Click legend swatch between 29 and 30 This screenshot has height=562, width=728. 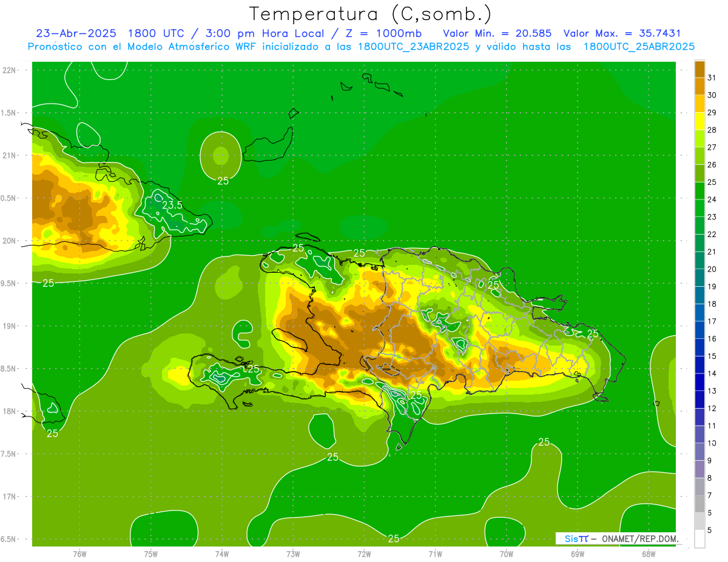click(x=699, y=104)
